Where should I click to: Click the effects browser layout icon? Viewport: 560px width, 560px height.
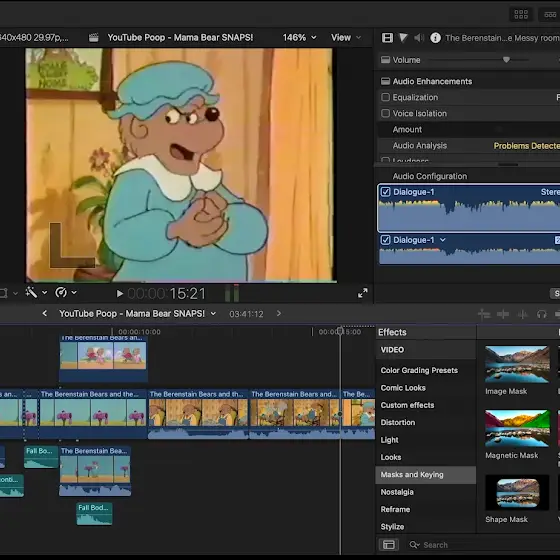point(389,545)
